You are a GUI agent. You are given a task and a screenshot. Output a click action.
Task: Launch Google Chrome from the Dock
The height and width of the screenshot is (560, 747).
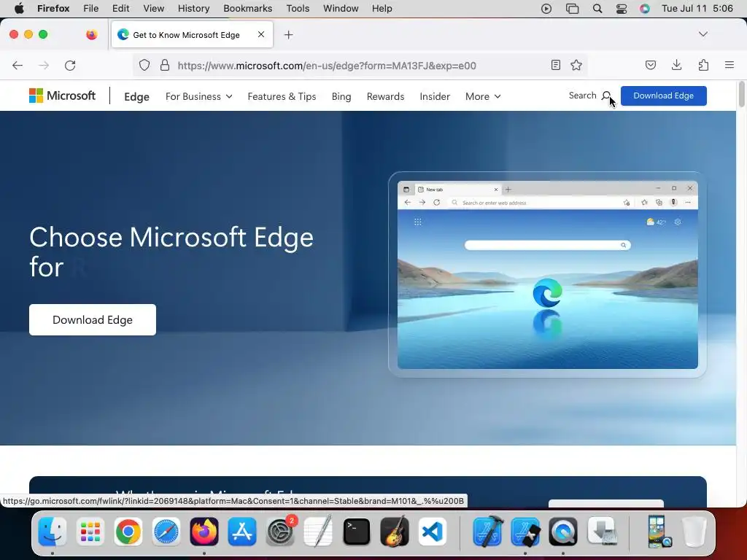128,532
